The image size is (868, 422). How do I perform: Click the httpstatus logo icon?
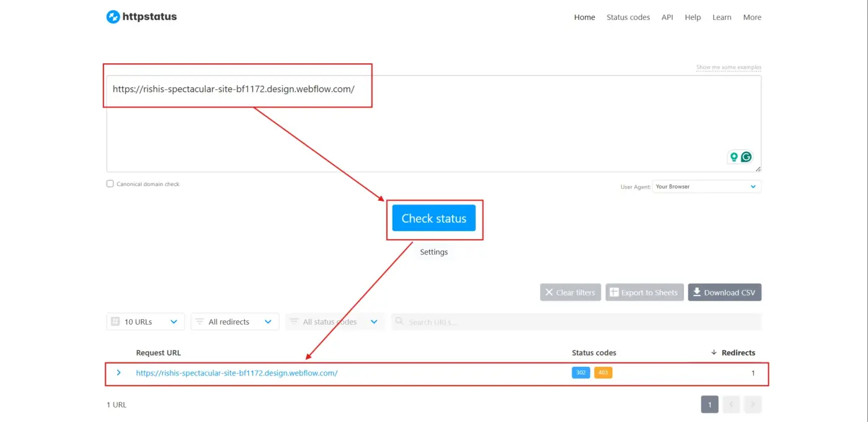coord(113,17)
